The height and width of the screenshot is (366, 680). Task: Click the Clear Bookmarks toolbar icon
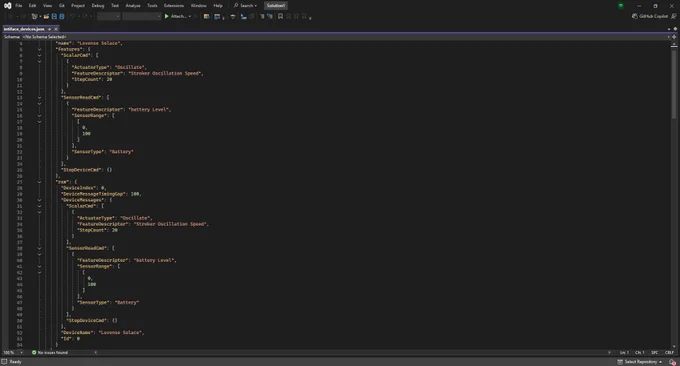[x=304, y=16]
